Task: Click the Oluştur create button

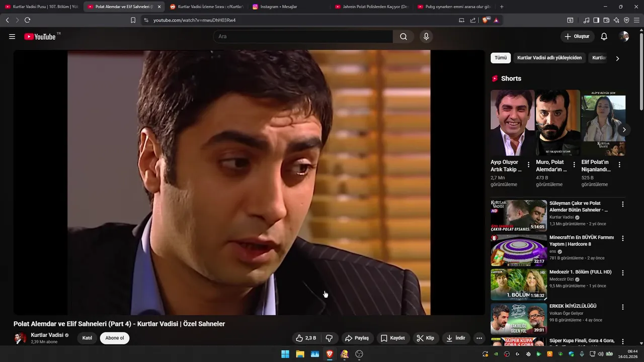Action: [577, 37]
